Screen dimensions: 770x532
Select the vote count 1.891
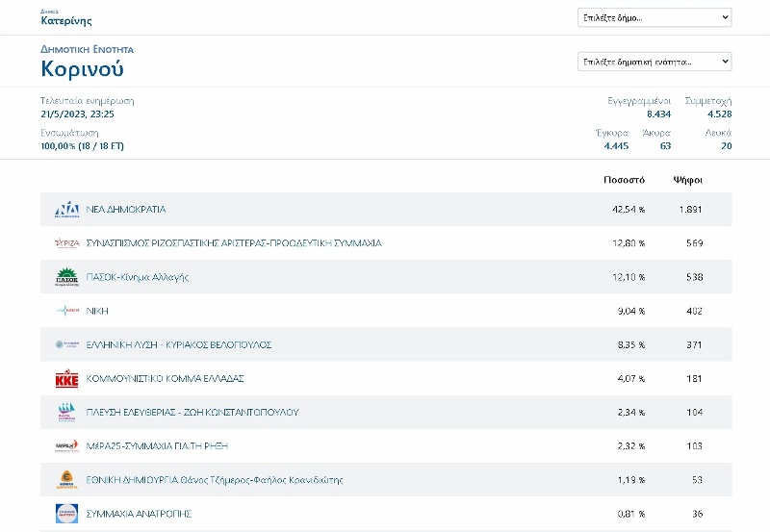(x=690, y=210)
